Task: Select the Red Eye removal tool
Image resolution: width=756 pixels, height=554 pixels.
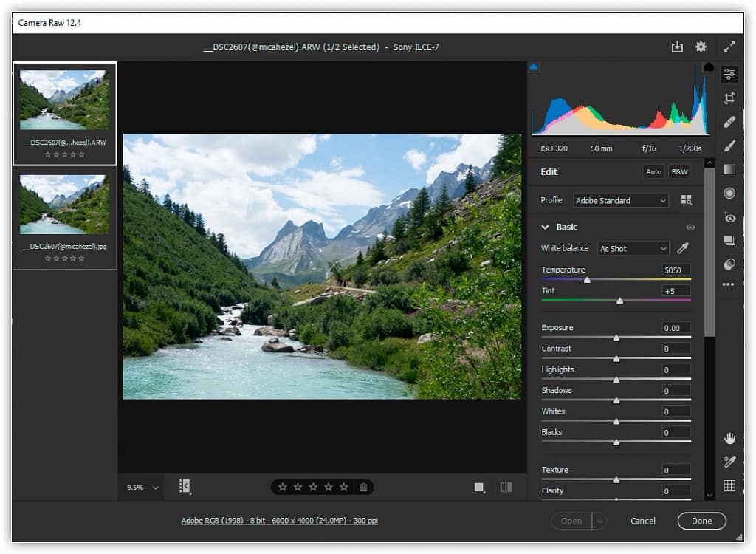Action: pyautogui.click(x=729, y=216)
